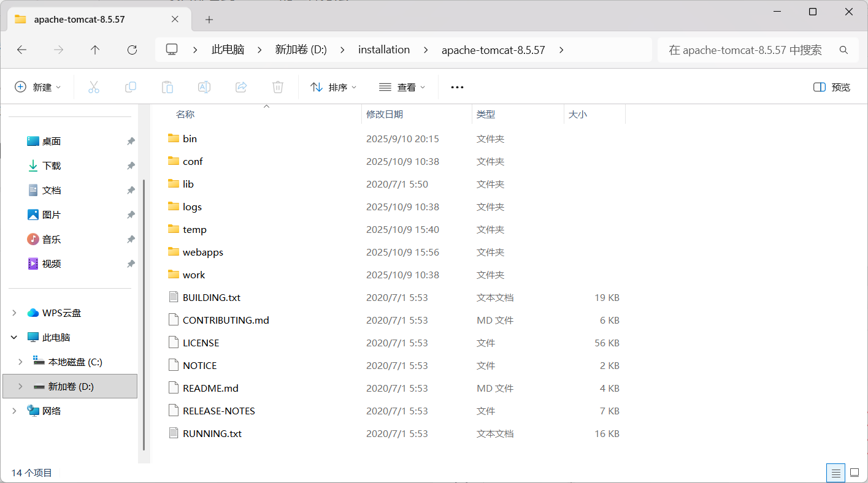Image resolution: width=868 pixels, height=483 pixels.
Task: Toggle the 预览 preview pane
Action: (x=832, y=87)
